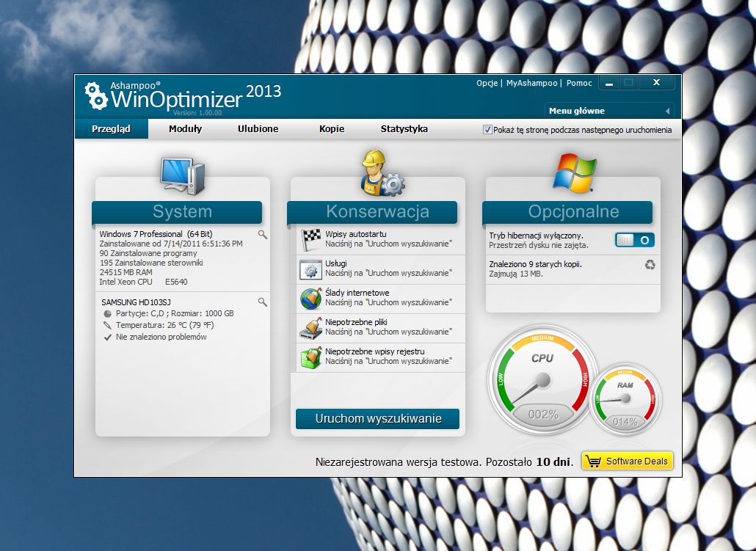This screenshot has height=551, width=756.
Task: Click the Windows flag logo above Opcjonalne
Action: coord(574,173)
